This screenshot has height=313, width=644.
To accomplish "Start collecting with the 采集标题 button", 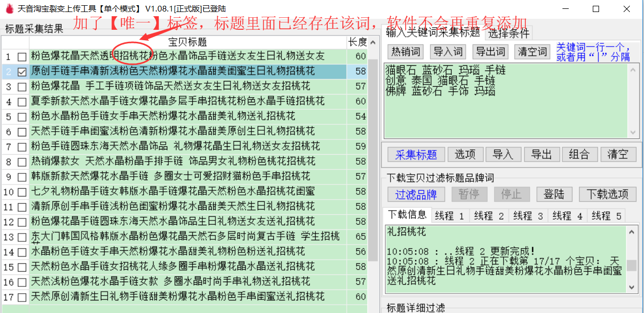I will 416,154.
